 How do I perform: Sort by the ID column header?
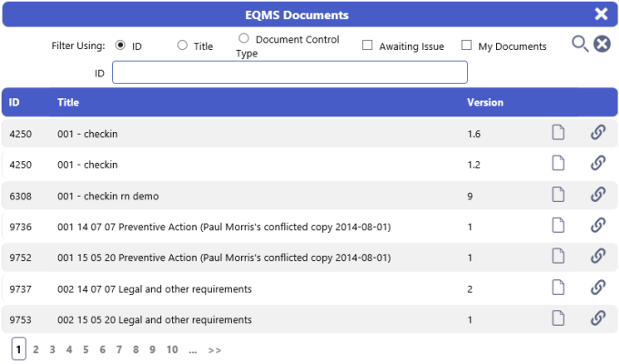pyautogui.click(x=14, y=102)
